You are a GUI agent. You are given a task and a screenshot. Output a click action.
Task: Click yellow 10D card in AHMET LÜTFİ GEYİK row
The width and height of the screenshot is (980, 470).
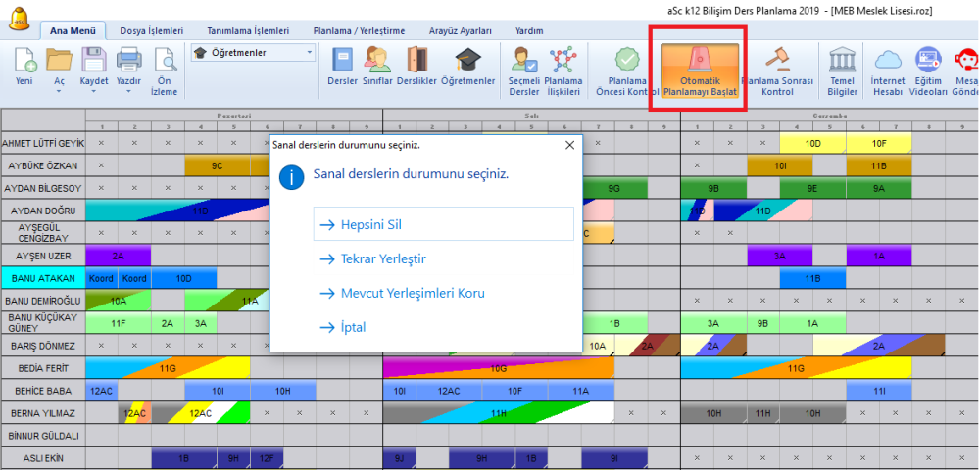click(x=812, y=143)
